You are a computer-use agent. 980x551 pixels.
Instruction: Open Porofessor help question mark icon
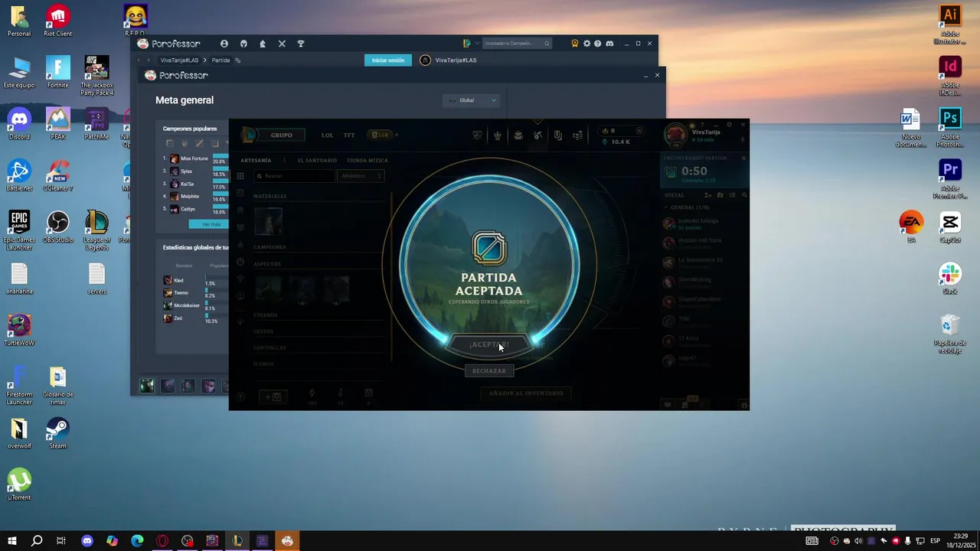[598, 44]
